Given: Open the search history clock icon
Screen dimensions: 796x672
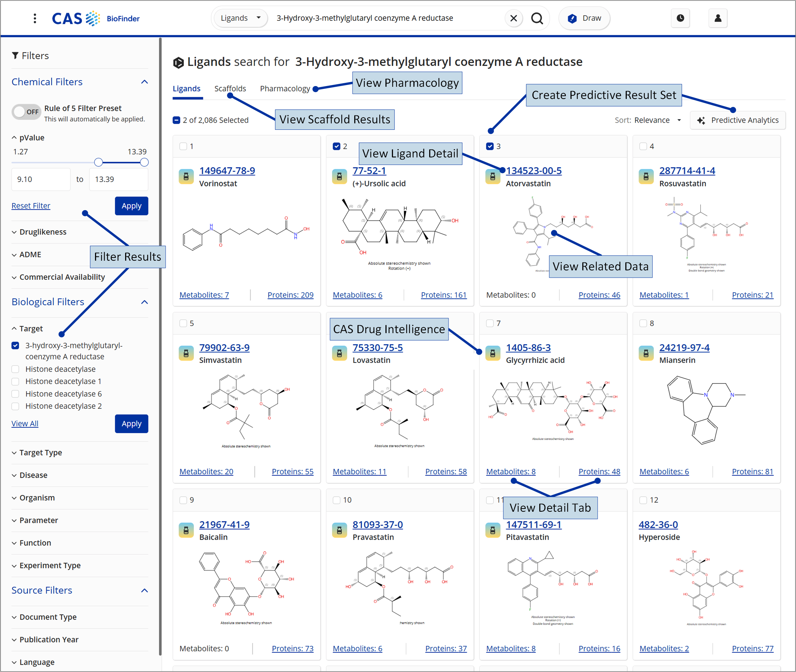Looking at the screenshot, I should pyautogui.click(x=680, y=18).
